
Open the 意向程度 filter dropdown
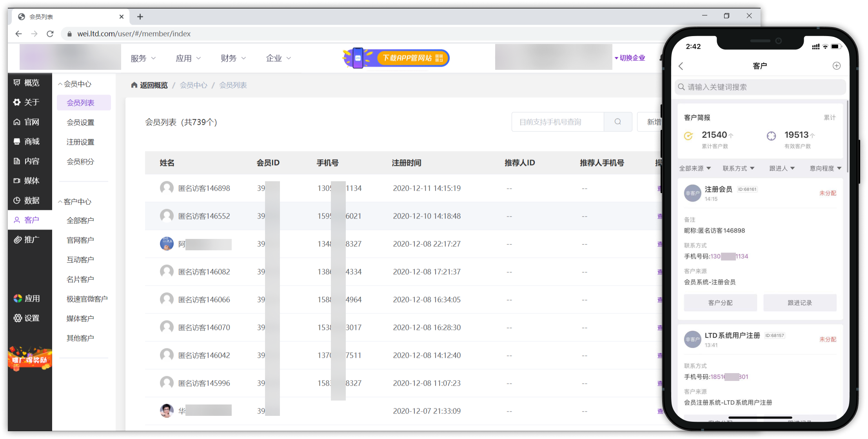pyautogui.click(x=825, y=168)
